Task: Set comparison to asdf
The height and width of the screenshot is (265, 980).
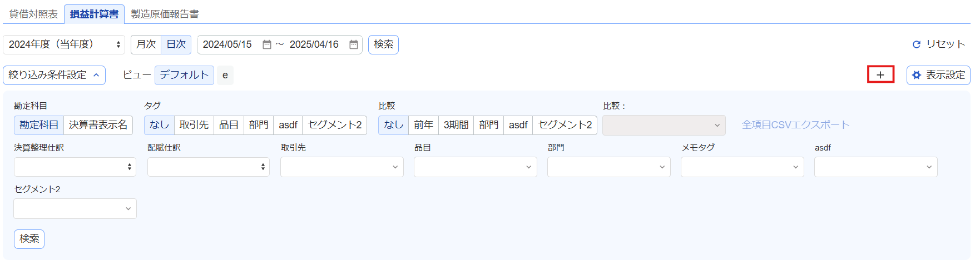Action: [518, 125]
